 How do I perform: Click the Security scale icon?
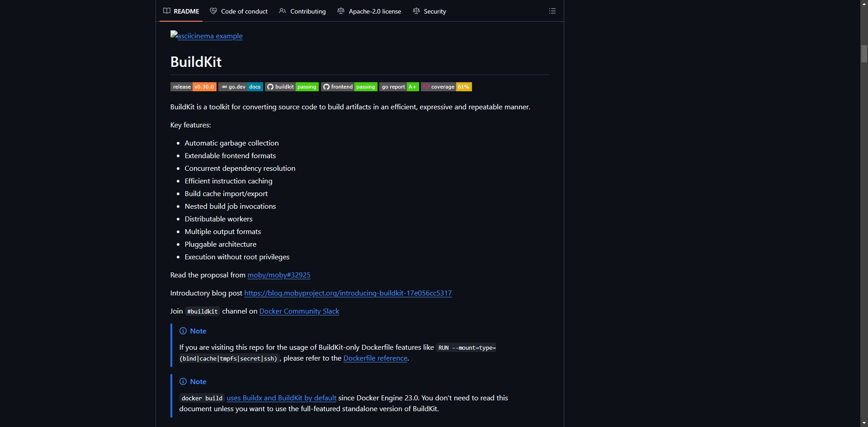tap(416, 11)
